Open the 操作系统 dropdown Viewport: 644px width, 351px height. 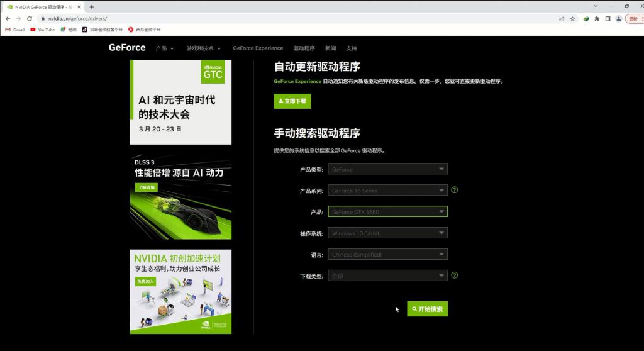387,233
